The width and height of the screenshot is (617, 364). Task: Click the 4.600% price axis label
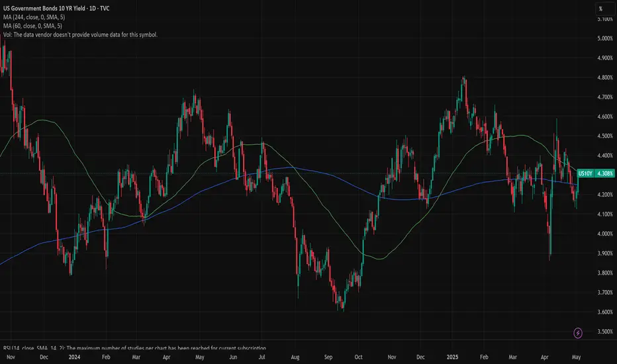[605, 116]
